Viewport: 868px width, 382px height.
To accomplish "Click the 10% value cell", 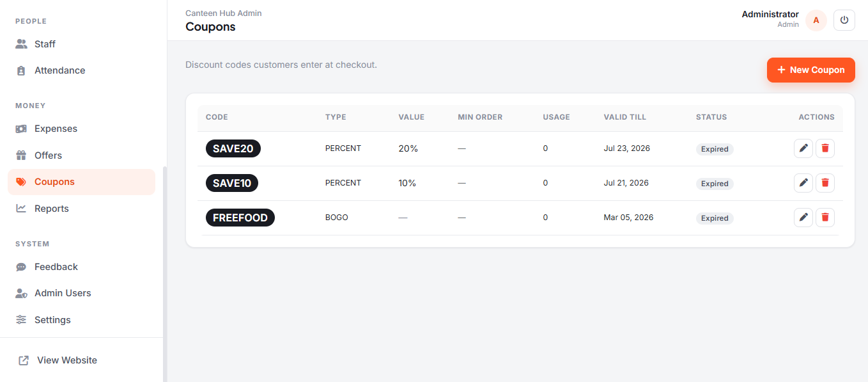I will [407, 183].
